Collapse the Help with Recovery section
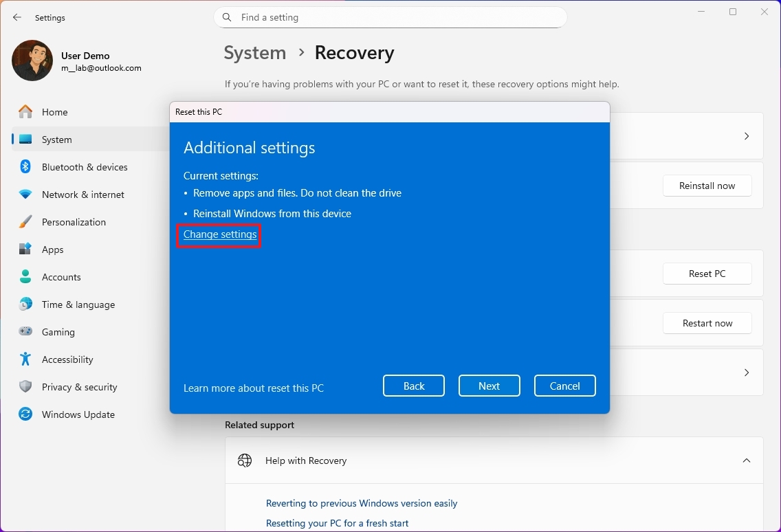This screenshot has height=532, width=781. [746, 461]
